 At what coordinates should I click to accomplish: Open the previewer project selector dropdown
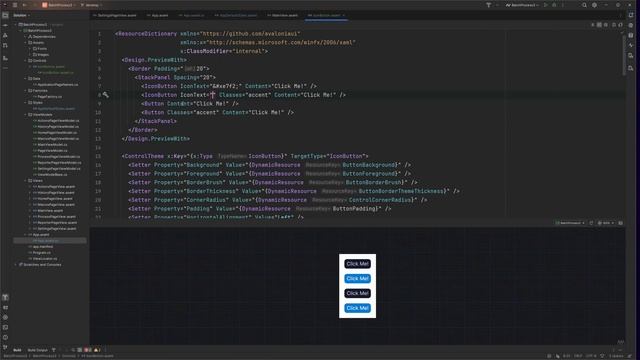pos(570,223)
